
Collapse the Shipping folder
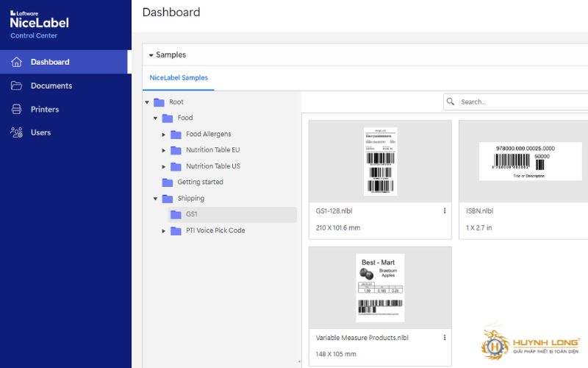pos(156,199)
